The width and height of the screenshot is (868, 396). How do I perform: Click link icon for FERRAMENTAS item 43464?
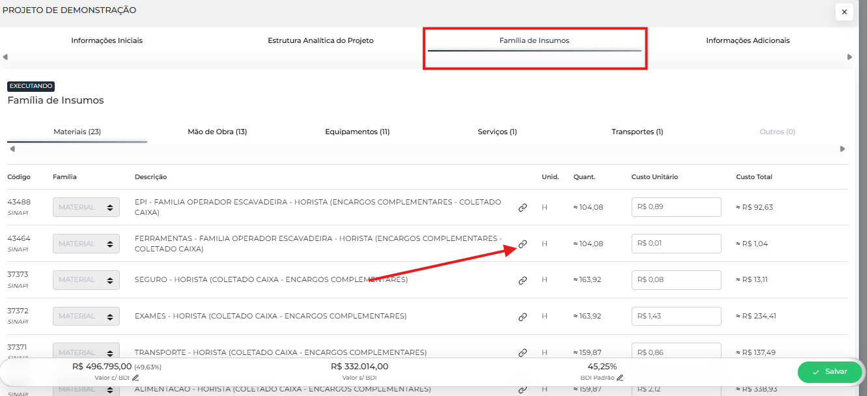(522, 244)
